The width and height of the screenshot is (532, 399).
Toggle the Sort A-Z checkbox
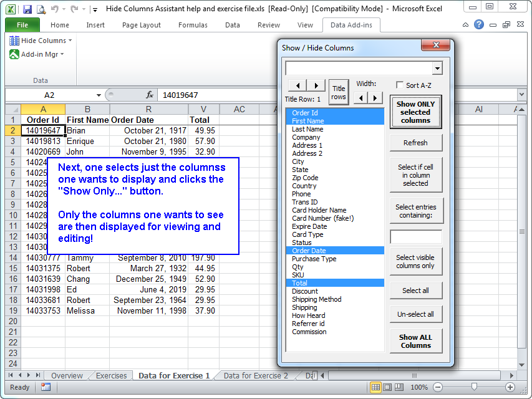[400, 85]
